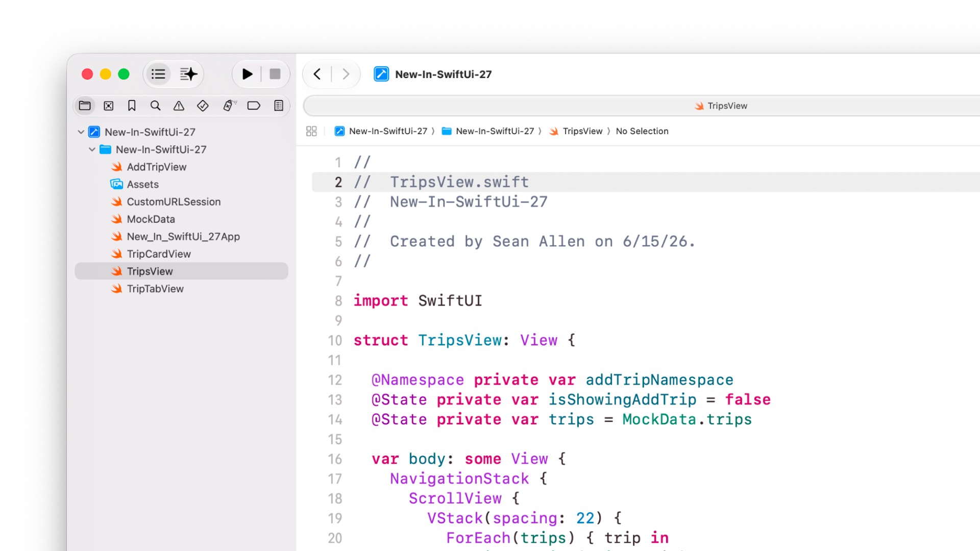Click 'Created by Sean Allen' comment text
Viewport: 980px width, 551px height.
[487, 241]
